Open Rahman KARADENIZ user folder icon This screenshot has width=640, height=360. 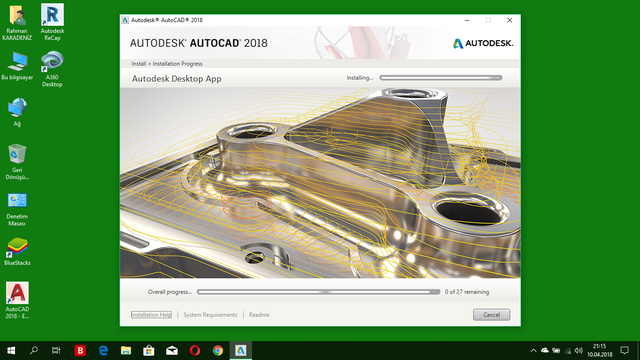(x=17, y=22)
